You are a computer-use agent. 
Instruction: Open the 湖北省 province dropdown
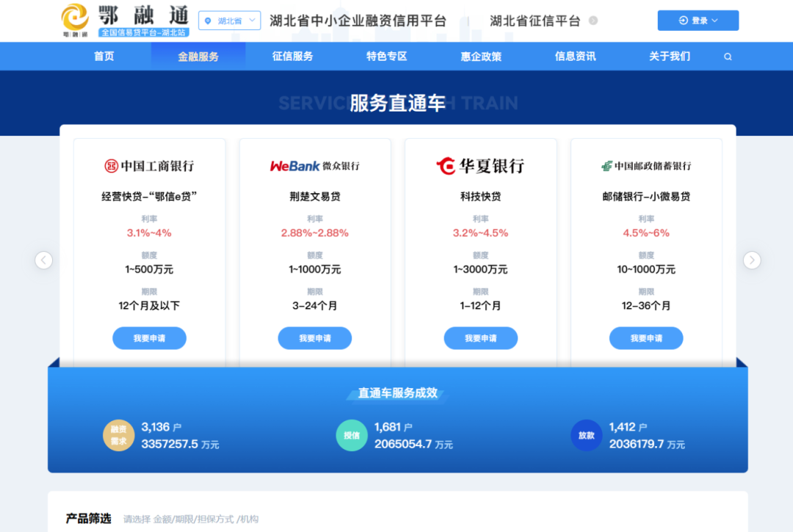pos(230,21)
